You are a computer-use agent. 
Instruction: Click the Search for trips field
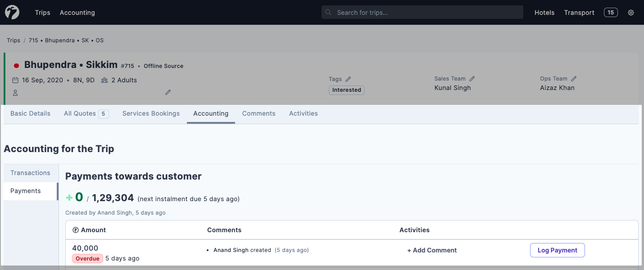[422, 12]
